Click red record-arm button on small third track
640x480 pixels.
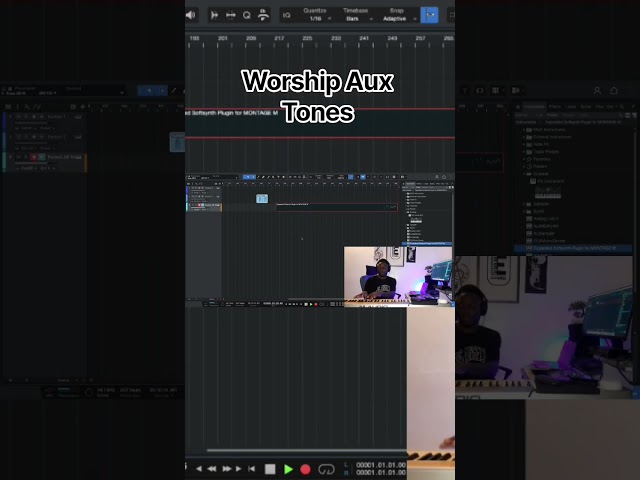point(199,205)
